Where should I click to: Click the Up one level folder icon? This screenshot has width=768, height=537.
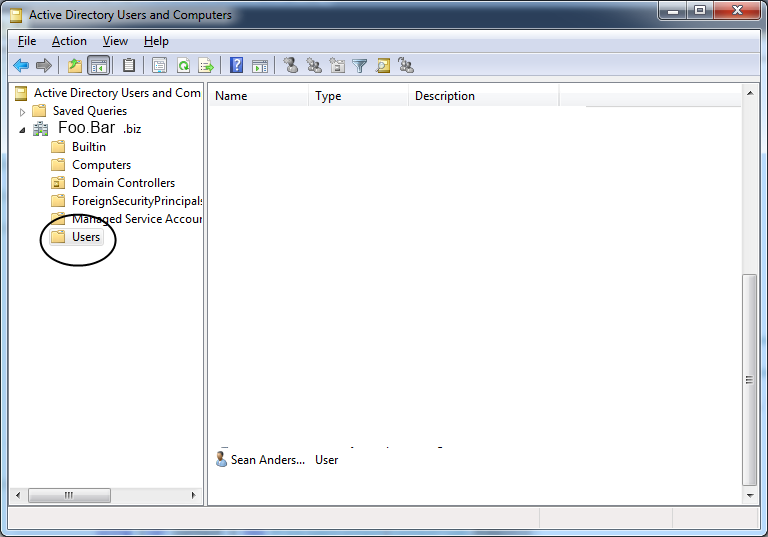75,65
